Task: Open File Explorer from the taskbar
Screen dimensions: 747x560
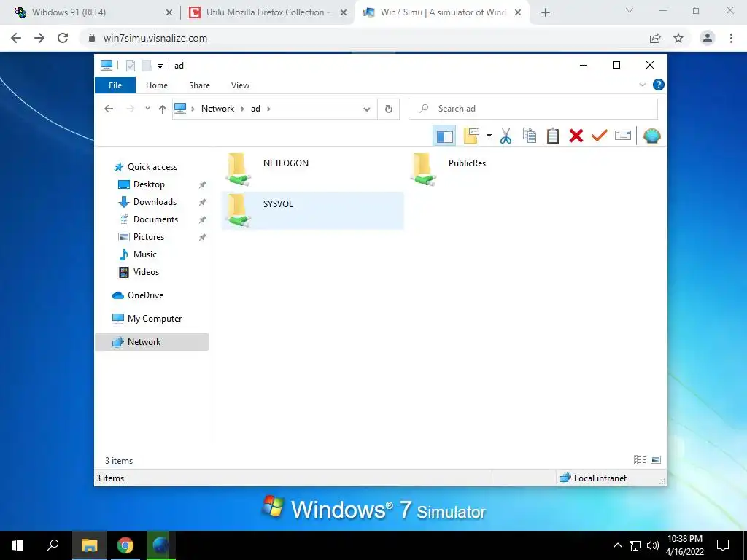Action: (90, 545)
